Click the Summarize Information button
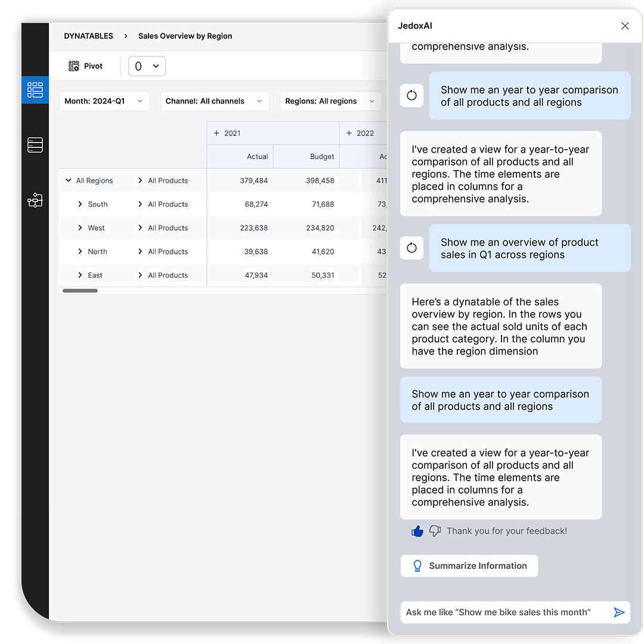 click(x=469, y=565)
